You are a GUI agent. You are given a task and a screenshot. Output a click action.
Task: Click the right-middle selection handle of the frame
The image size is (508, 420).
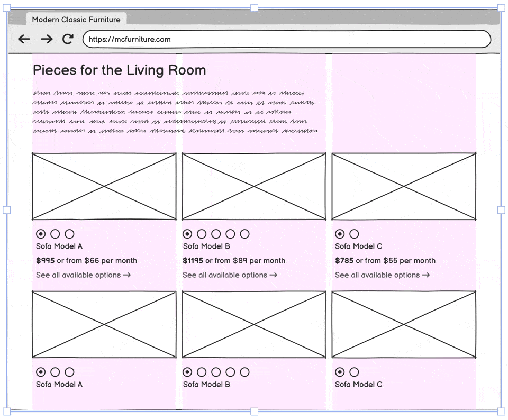(501, 210)
